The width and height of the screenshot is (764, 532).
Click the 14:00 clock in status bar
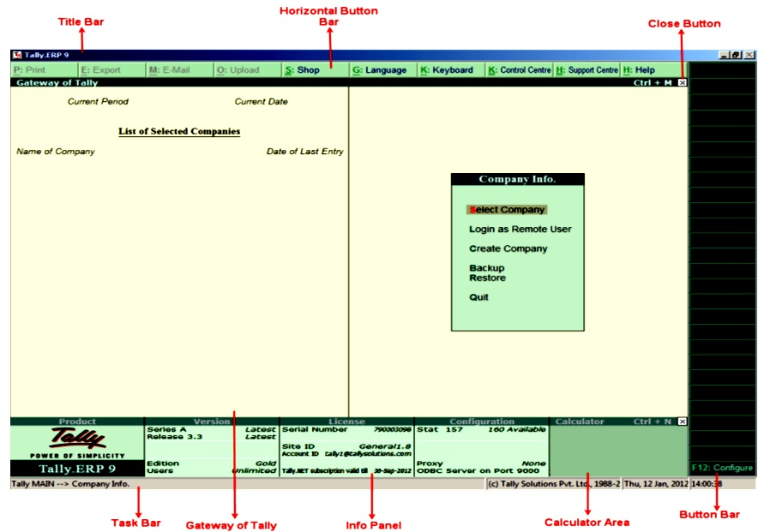pos(707,484)
